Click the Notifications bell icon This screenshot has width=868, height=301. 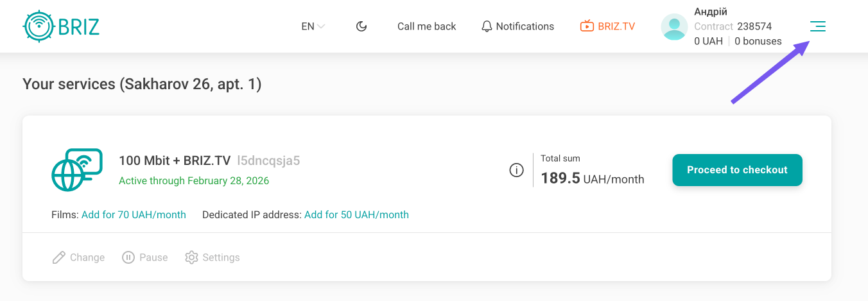click(x=487, y=26)
